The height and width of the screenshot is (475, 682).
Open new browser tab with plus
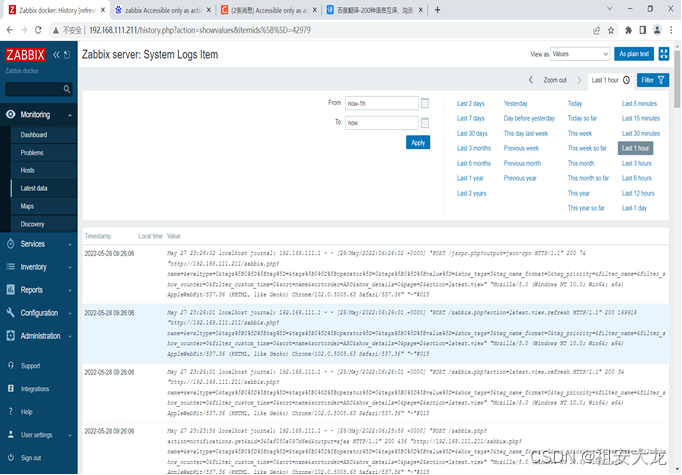point(437,10)
